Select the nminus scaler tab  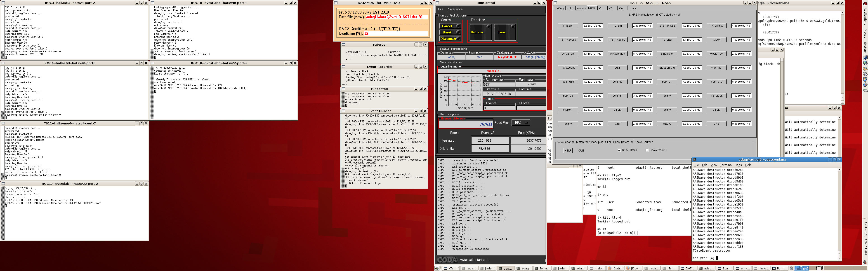581,8
